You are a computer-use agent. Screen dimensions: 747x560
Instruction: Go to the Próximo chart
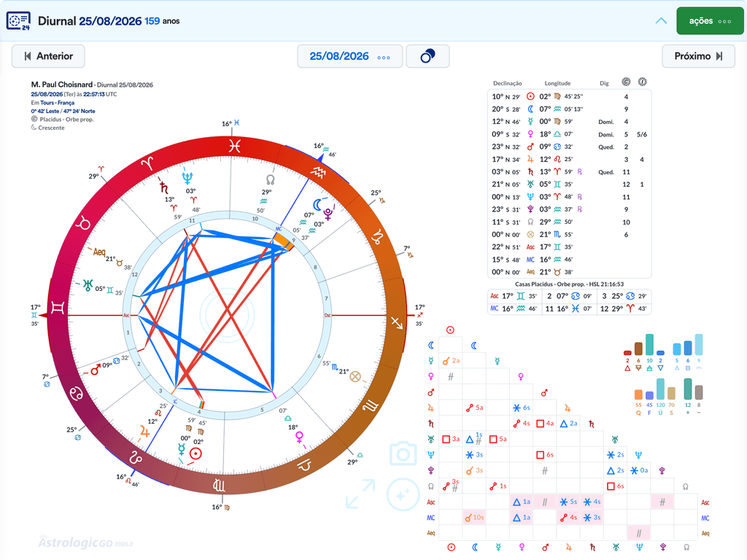[698, 56]
